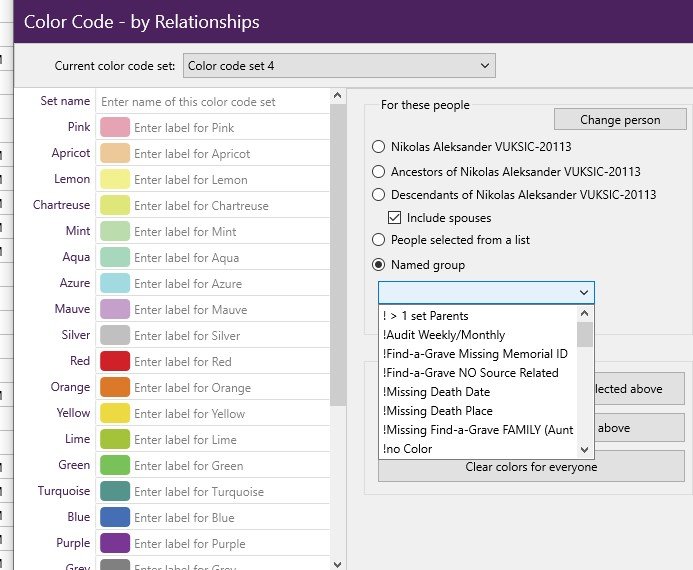Click the Enter label for Green field
Image resolution: width=693 pixels, height=570 pixels.
pyautogui.click(x=231, y=466)
